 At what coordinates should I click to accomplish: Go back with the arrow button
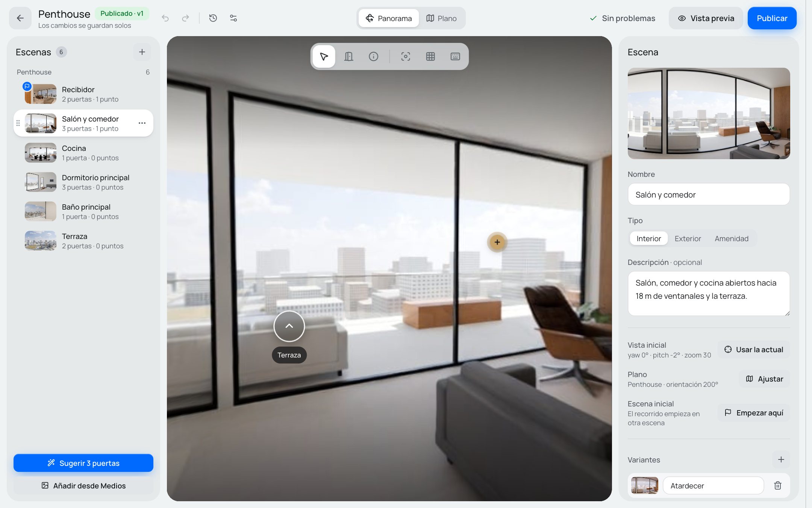(20, 18)
